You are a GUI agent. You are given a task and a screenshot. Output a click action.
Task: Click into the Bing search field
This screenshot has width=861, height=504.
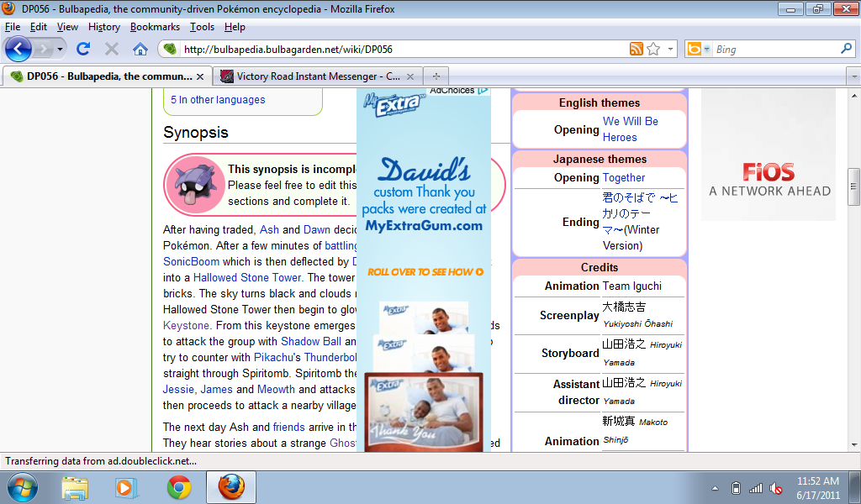[774, 49]
